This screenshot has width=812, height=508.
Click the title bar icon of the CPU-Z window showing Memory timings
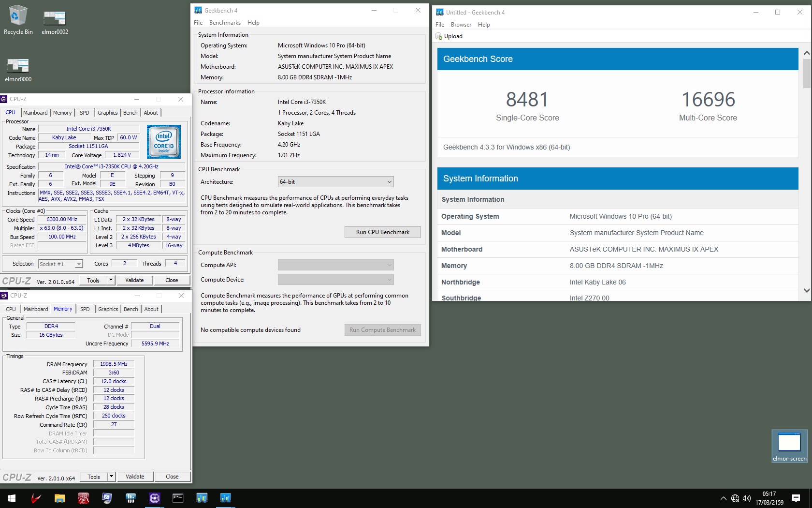click(x=4, y=296)
